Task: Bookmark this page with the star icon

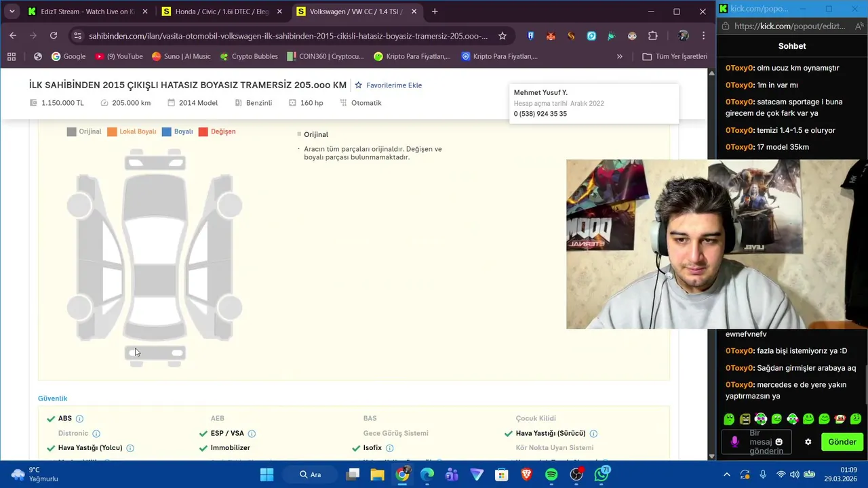Action: [x=502, y=36]
